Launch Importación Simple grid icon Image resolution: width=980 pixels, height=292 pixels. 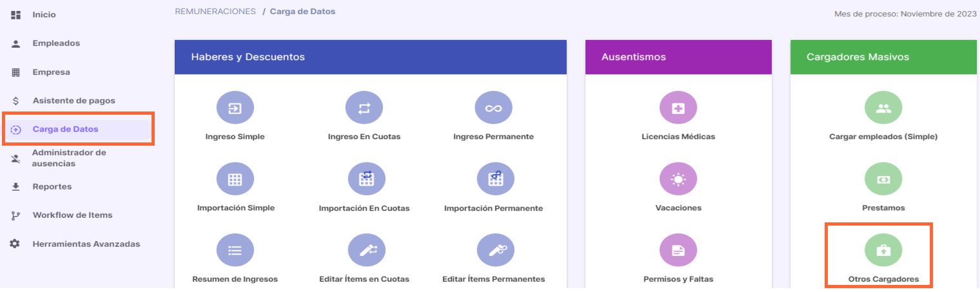(x=235, y=180)
